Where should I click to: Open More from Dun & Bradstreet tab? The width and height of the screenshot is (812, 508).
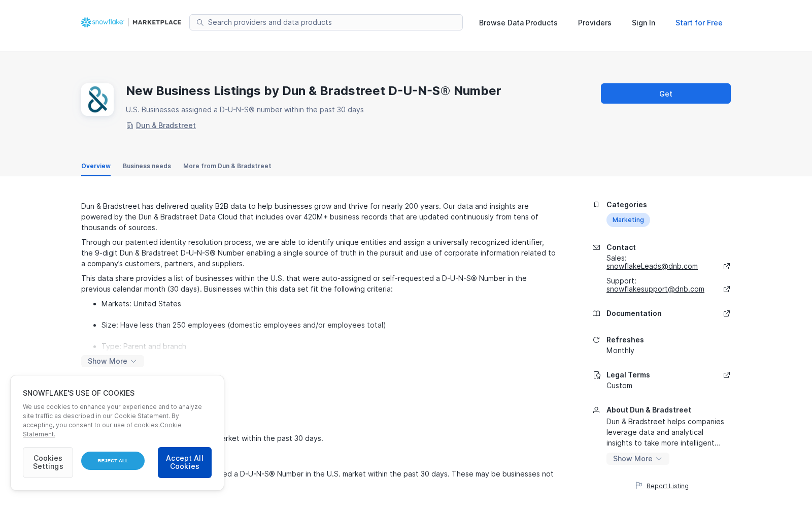point(227,166)
